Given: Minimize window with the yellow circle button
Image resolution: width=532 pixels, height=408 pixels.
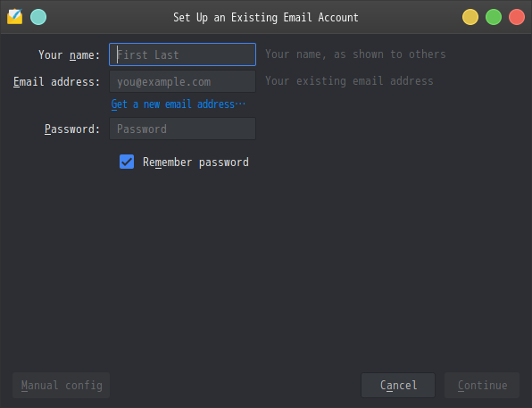Looking at the screenshot, I should coord(470,17).
